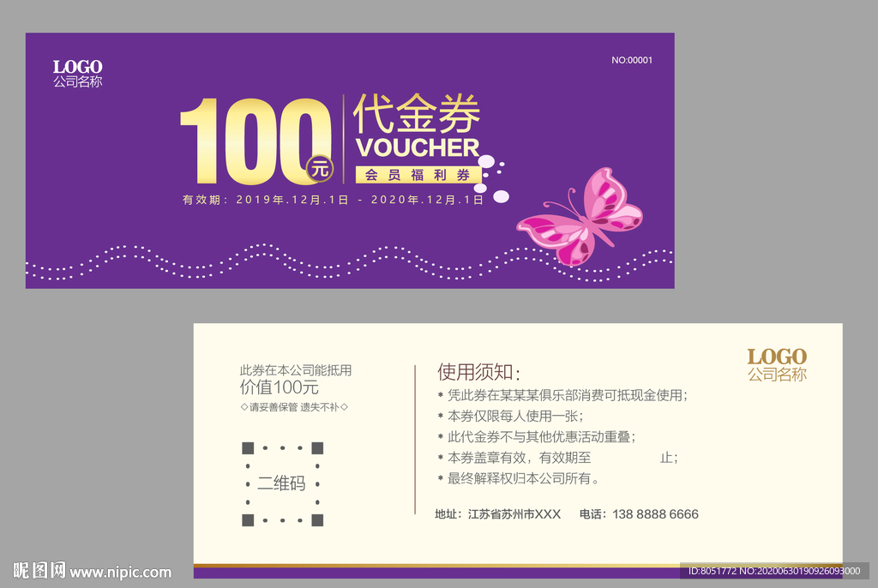Click the 凭此券在某某某俱乐部消费可抵现金使用 line
Image resolution: width=878 pixels, height=588 pixels.
tap(562, 395)
